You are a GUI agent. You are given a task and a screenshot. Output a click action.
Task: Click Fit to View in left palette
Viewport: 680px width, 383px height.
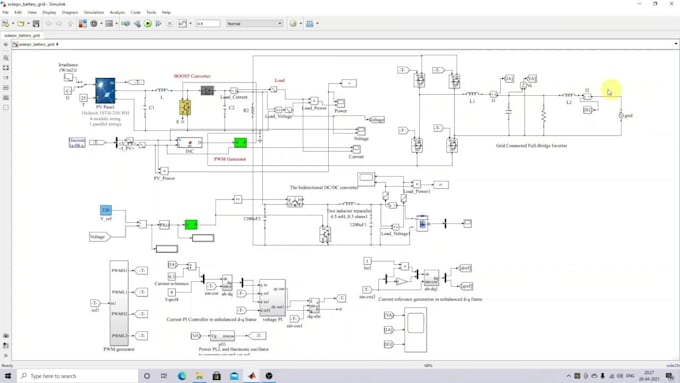click(6, 68)
